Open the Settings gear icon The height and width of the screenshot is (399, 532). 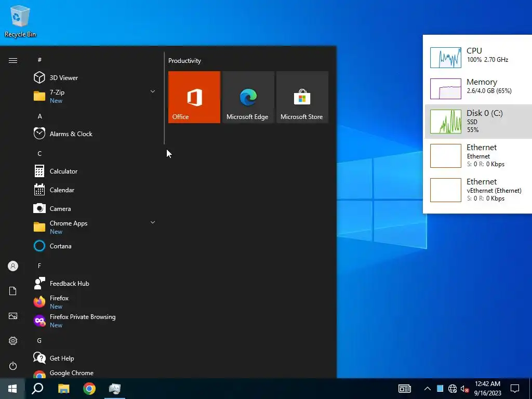[x=13, y=341]
